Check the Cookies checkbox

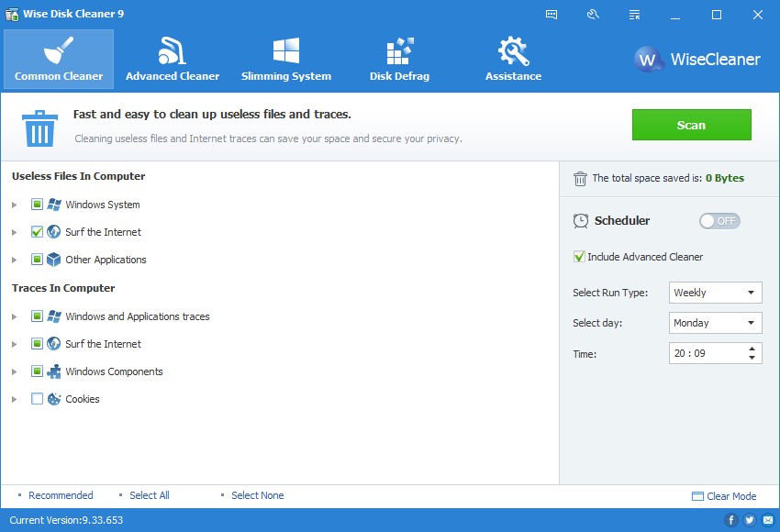pyautogui.click(x=36, y=399)
